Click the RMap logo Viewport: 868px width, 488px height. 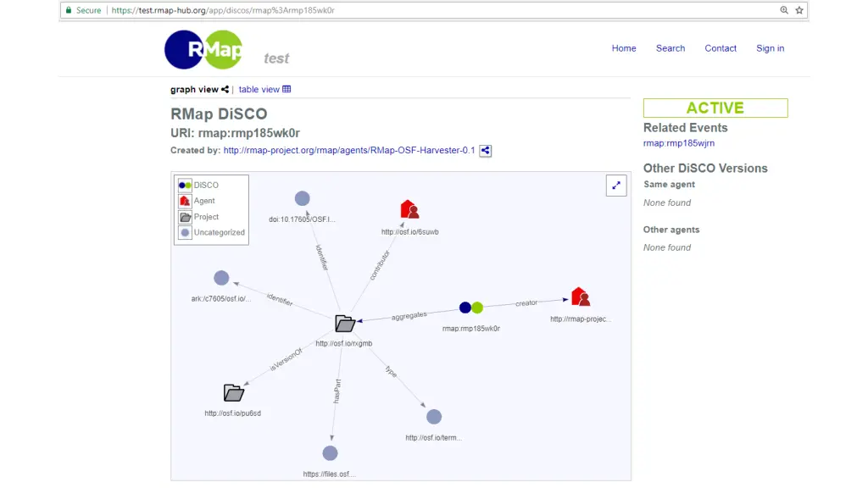(203, 50)
